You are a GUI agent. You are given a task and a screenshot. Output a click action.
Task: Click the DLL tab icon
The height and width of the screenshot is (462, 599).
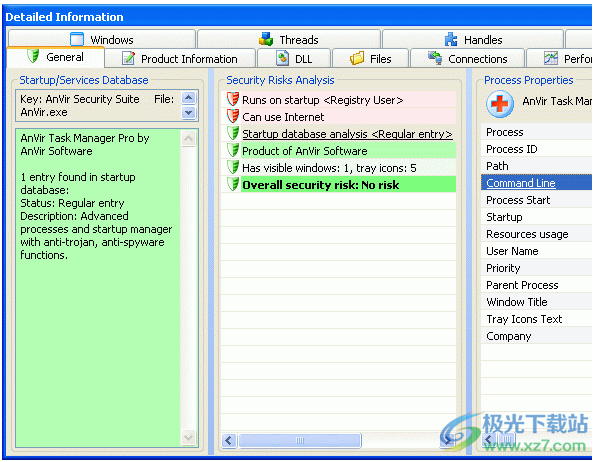(x=282, y=58)
